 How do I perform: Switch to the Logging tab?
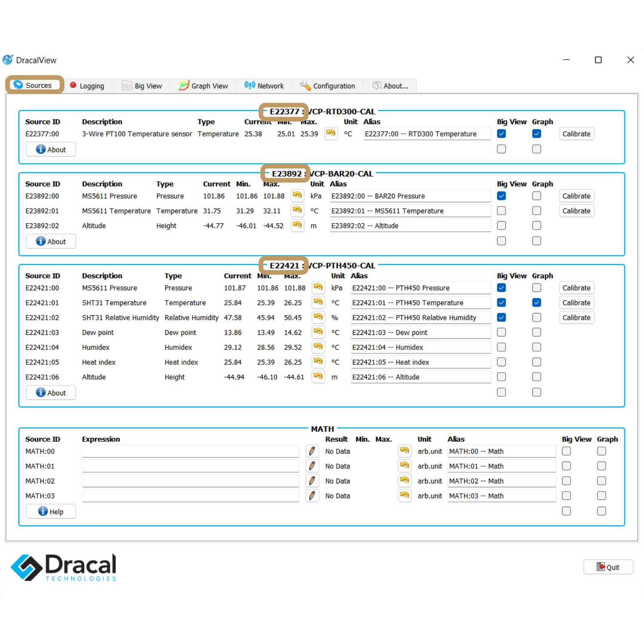[x=88, y=86]
